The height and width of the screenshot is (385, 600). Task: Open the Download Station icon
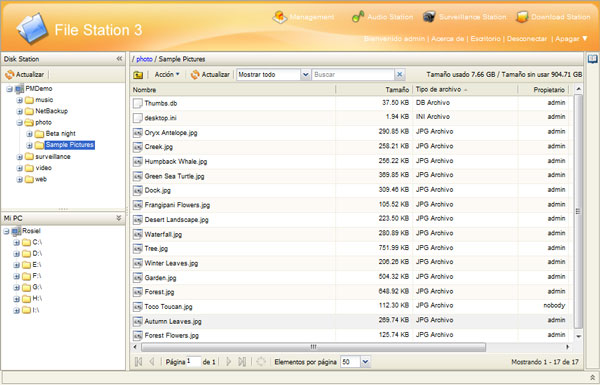pos(522,17)
